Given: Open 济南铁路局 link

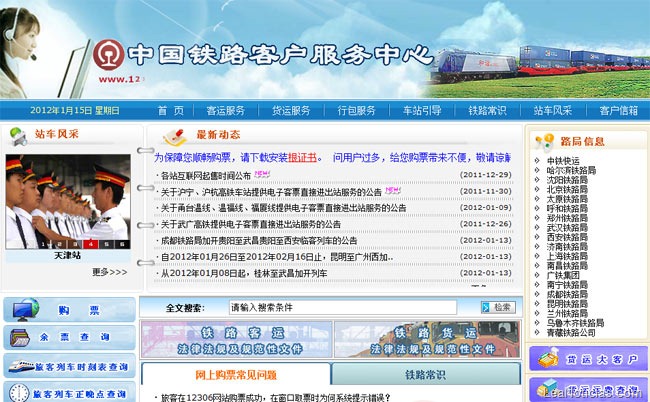Looking at the screenshot, I should coord(567,246).
